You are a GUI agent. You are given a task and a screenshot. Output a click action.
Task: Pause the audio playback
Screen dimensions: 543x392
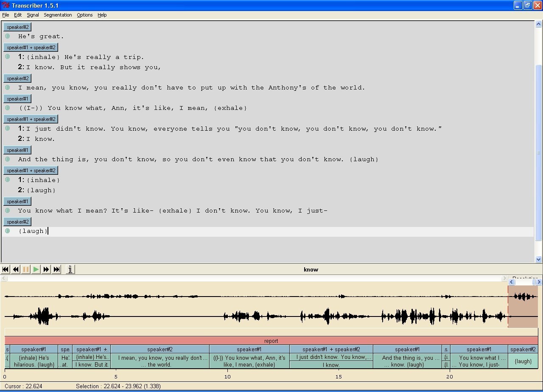click(x=26, y=269)
